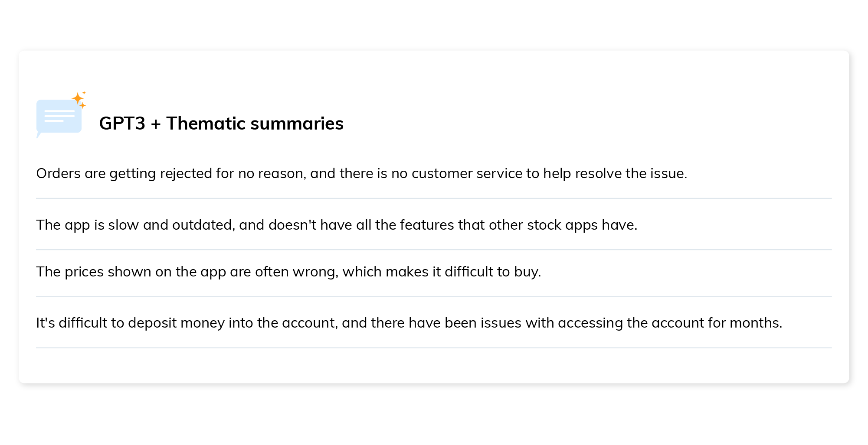
Task: Click divider line under the prices summary
Action: [x=434, y=296]
